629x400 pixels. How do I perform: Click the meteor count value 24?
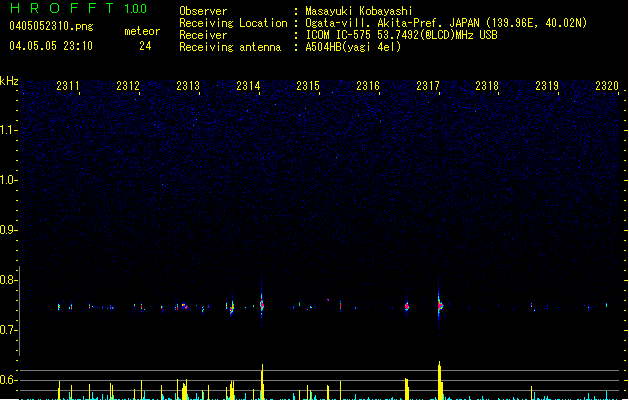click(145, 46)
